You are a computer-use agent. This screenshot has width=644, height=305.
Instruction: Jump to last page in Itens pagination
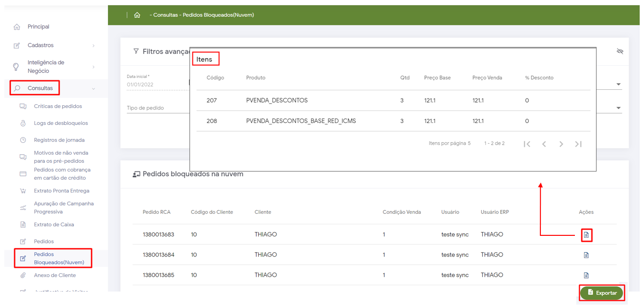(578, 144)
